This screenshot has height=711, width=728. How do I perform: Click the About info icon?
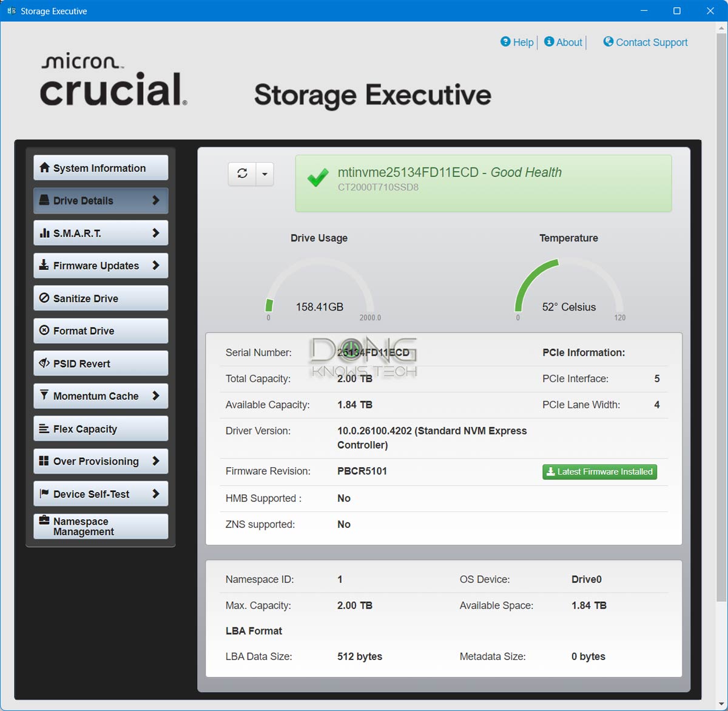click(549, 42)
